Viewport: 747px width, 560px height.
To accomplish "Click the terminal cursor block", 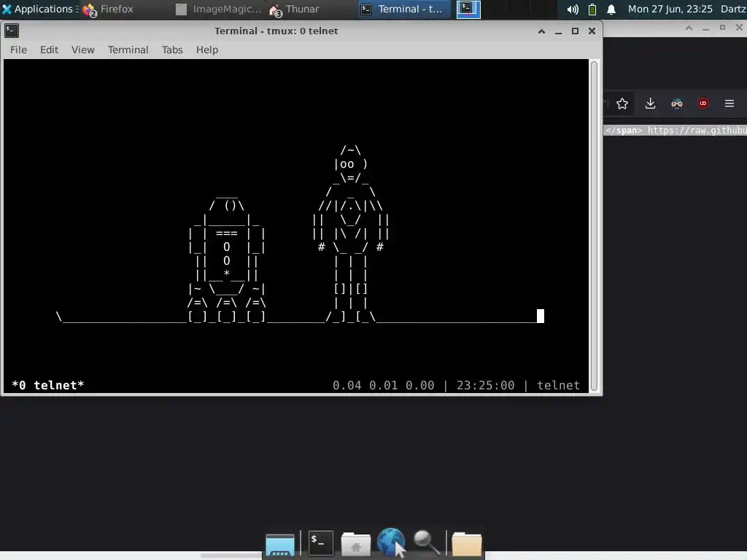I will click(x=541, y=316).
